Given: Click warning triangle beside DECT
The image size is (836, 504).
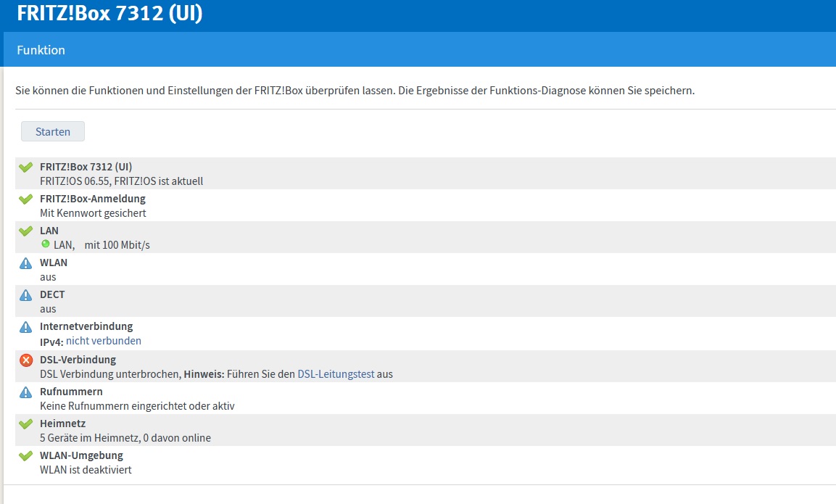Looking at the screenshot, I should click(25, 295).
